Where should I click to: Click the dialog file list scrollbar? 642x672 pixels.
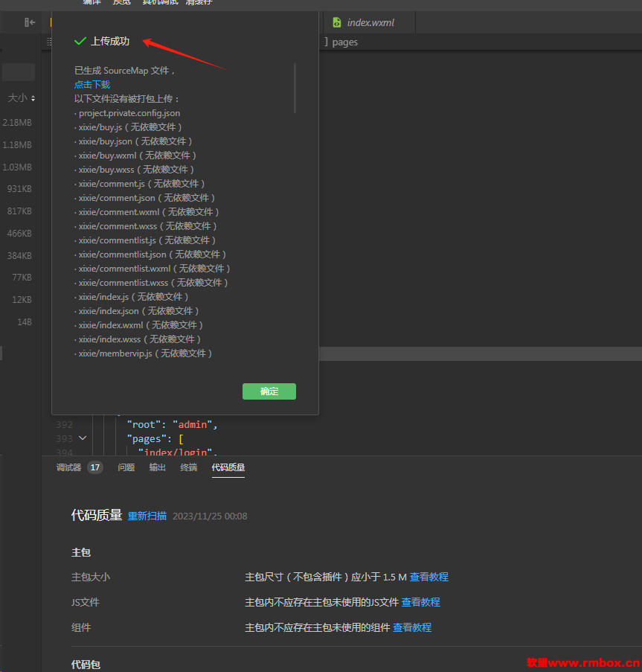(295, 88)
